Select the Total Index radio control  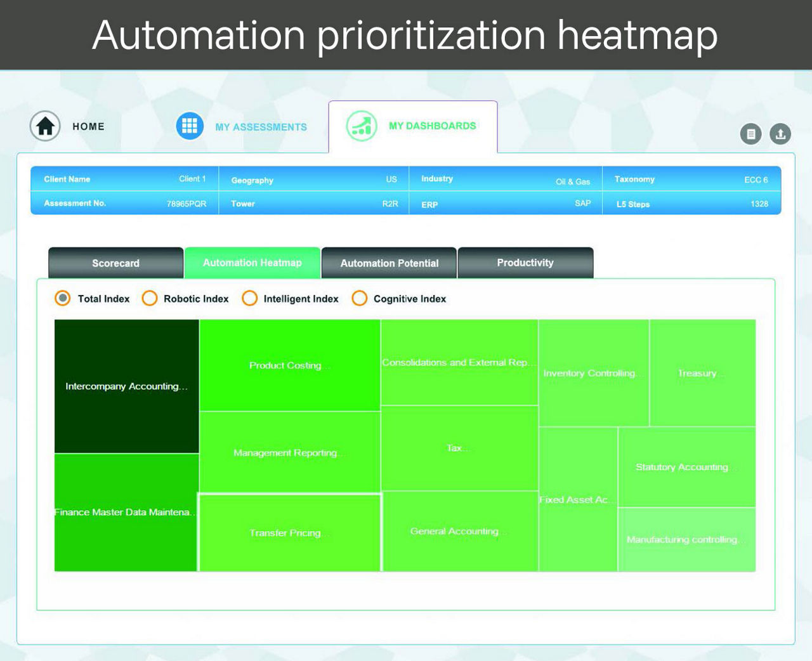[62, 298]
